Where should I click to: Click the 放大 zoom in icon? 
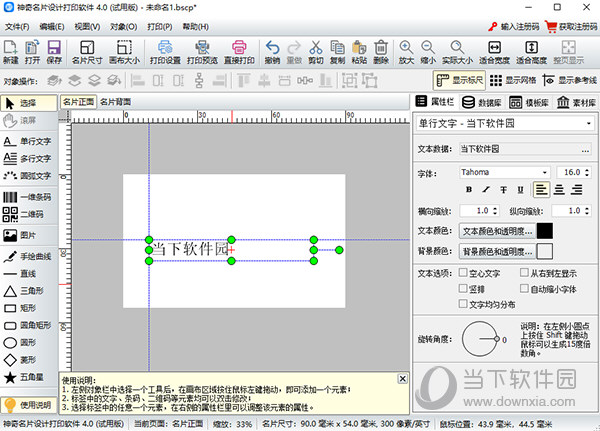tap(406, 52)
